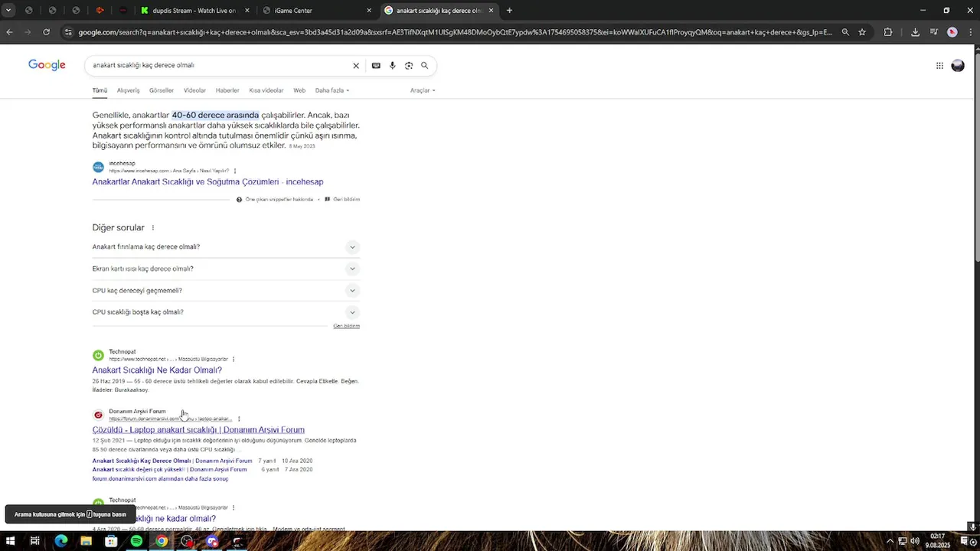Screen dimensions: 980x551
Task: Start voice search with the microphone icon
Action: click(393, 66)
